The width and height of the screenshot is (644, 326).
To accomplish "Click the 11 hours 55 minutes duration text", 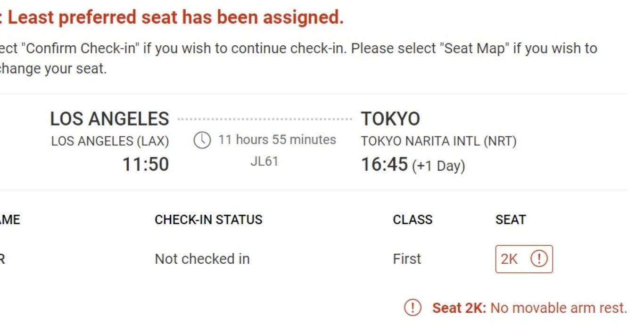I will pyautogui.click(x=277, y=140).
